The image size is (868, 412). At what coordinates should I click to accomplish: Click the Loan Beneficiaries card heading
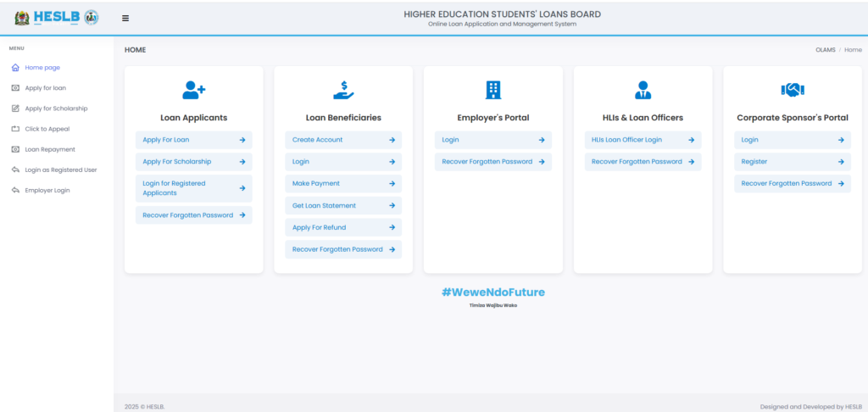tap(343, 118)
